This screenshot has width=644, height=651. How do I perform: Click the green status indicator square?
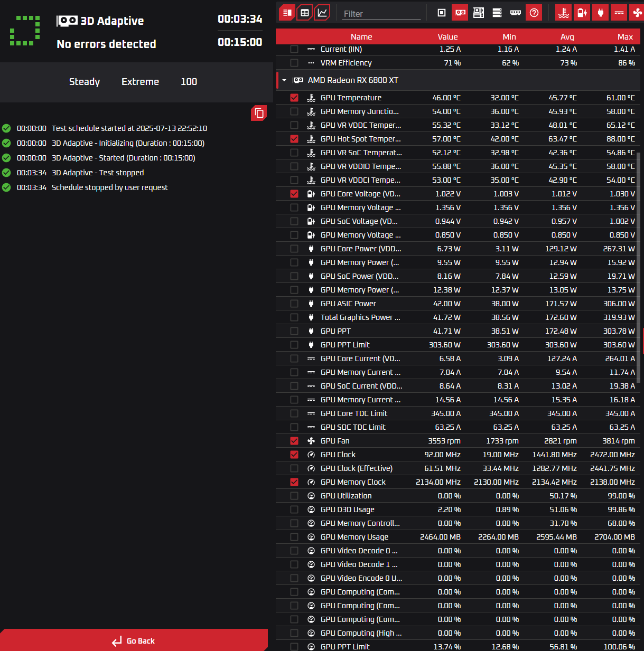[x=25, y=31]
